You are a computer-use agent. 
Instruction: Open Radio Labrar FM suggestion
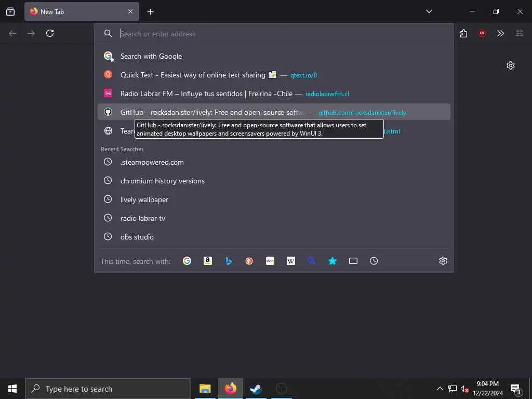[x=274, y=94]
